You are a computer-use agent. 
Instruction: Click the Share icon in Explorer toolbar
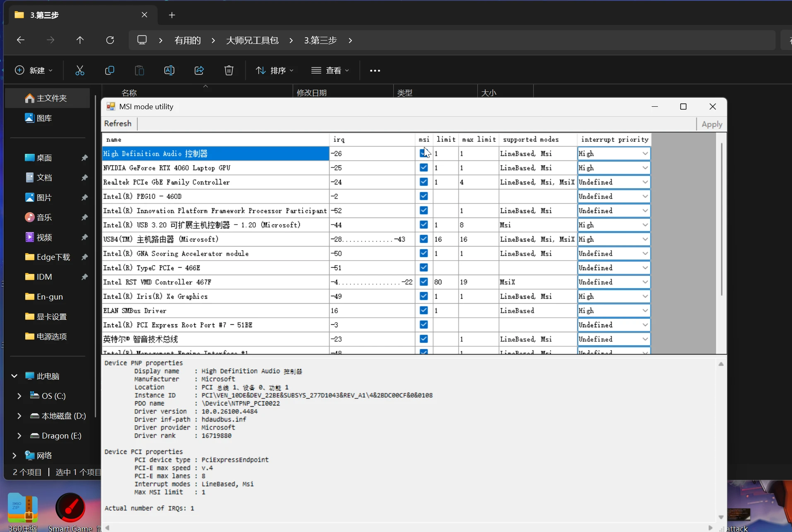pyautogui.click(x=199, y=70)
